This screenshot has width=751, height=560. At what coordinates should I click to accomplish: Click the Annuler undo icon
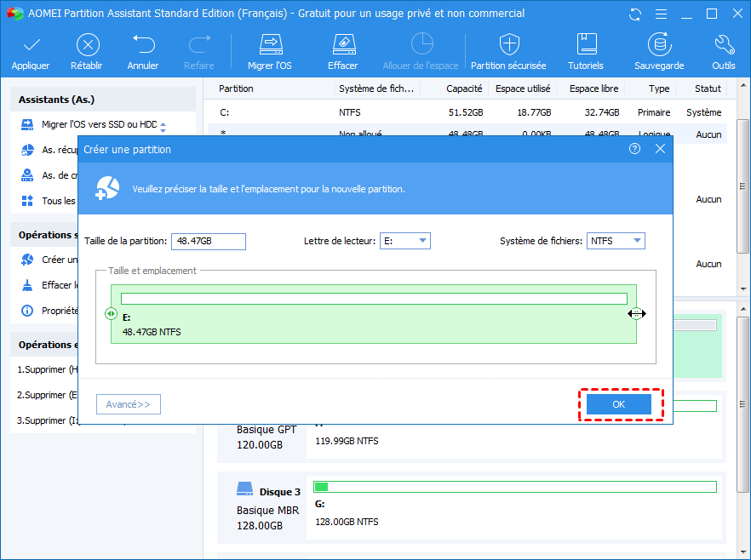143,45
